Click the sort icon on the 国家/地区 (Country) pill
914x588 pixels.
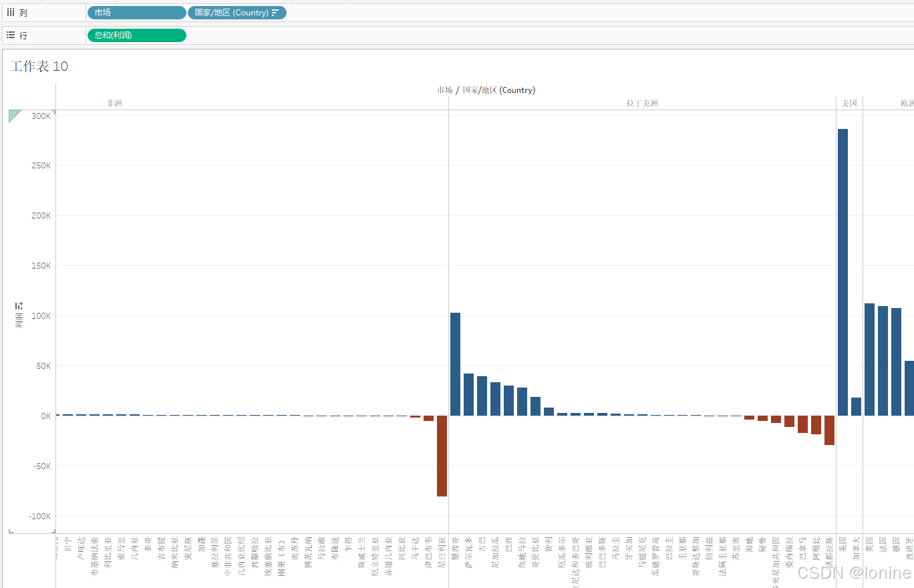(x=275, y=13)
